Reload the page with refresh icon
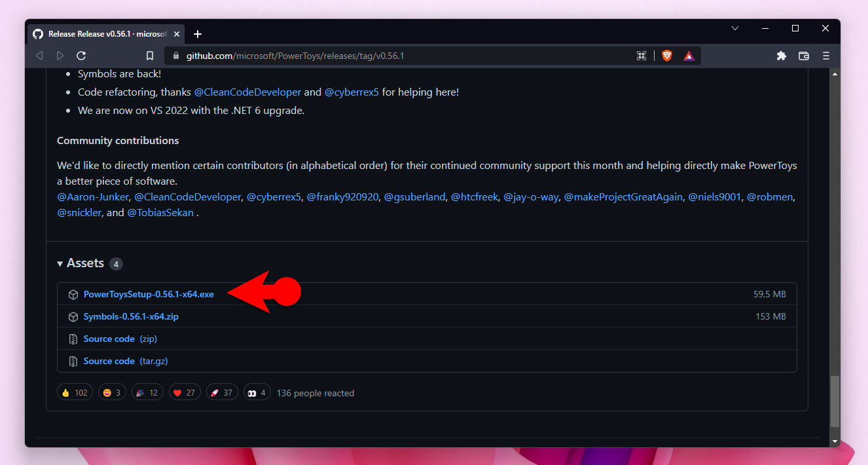Screen dimensions: 868x465 click(81, 56)
